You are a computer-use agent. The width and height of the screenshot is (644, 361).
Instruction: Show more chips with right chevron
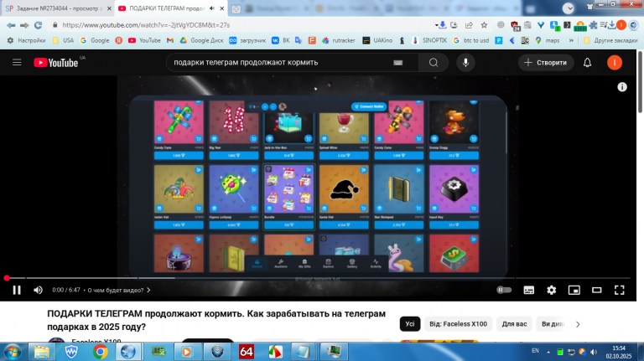tap(578, 324)
